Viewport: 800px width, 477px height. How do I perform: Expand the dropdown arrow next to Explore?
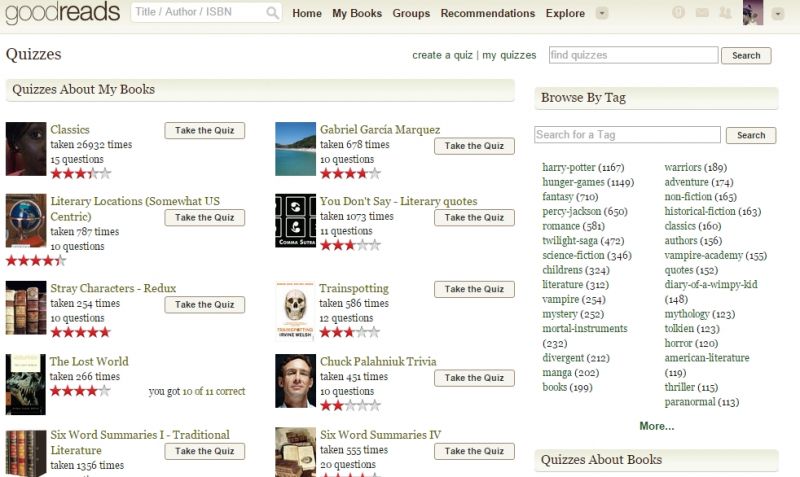pyautogui.click(x=601, y=13)
